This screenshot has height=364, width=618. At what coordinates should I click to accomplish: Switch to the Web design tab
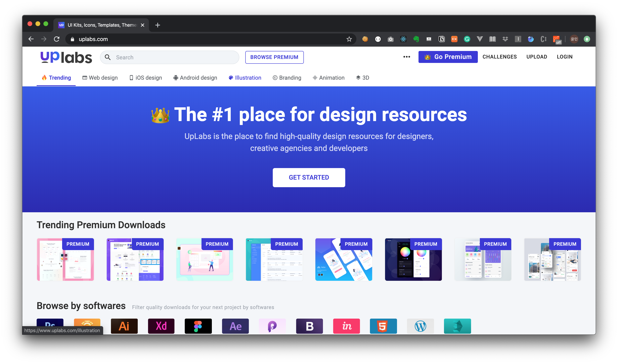coord(100,78)
